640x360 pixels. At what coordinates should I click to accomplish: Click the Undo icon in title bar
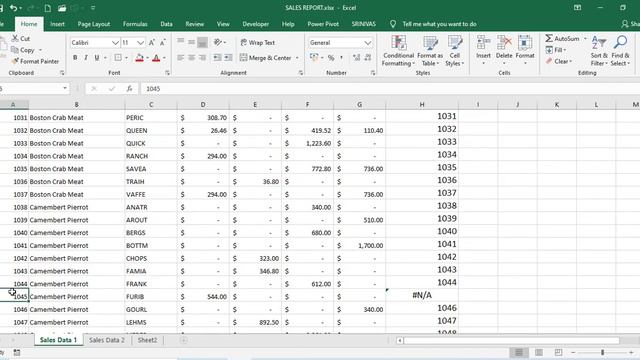[13, 8]
